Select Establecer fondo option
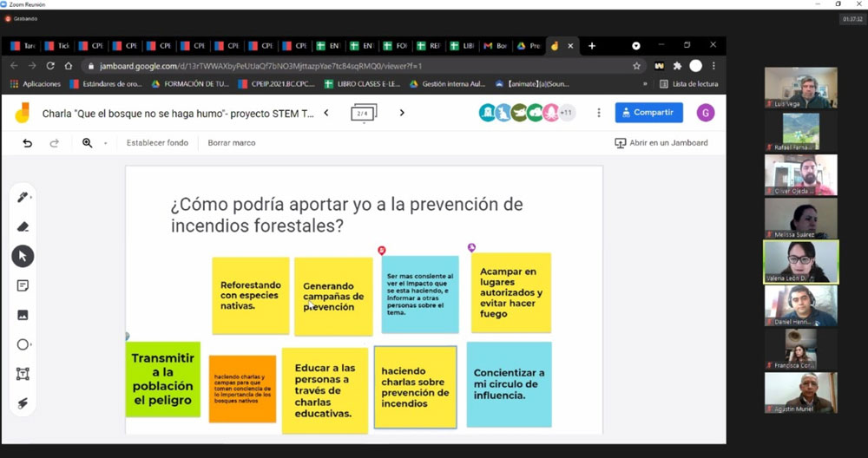The height and width of the screenshot is (458, 868). click(x=157, y=143)
